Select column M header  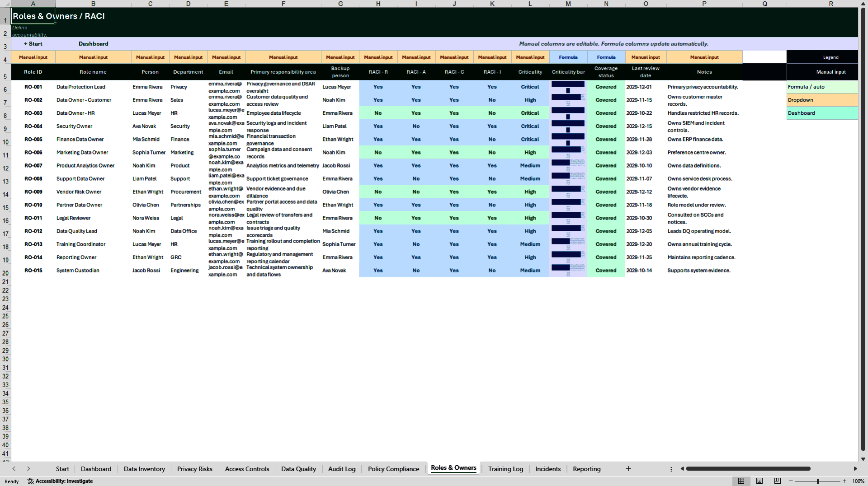click(568, 4)
